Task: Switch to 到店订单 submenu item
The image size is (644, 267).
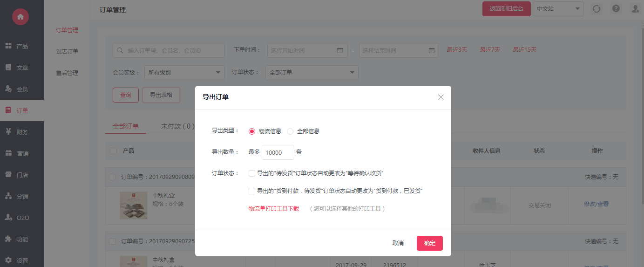Action: point(67,52)
